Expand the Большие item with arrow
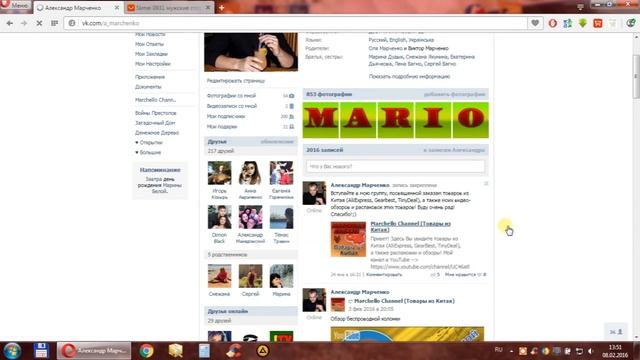Screen dimensions: 640x360 (x=148, y=152)
